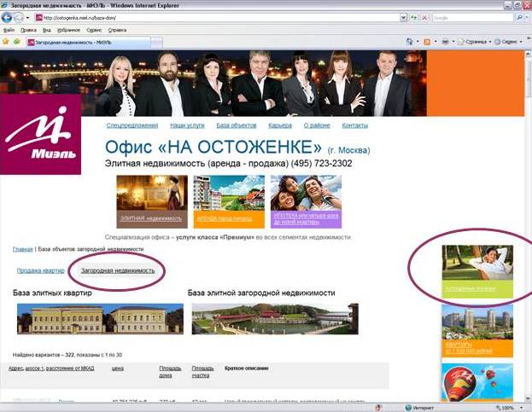
Task: Open the hot air balloon side banner
Action: [477, 383]
